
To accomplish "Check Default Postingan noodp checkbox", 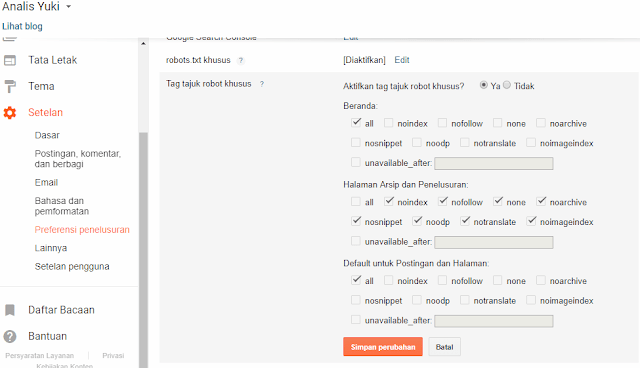I will click(417, 300).
